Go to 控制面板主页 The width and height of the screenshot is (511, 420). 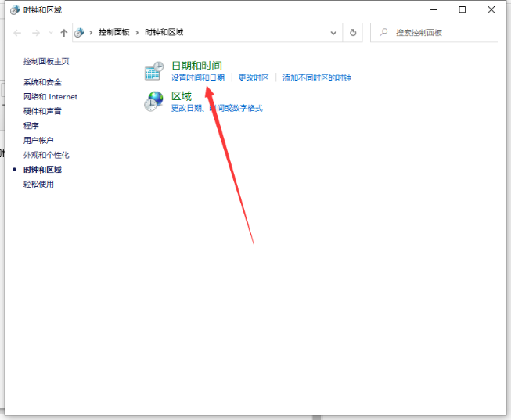point(46,61)
